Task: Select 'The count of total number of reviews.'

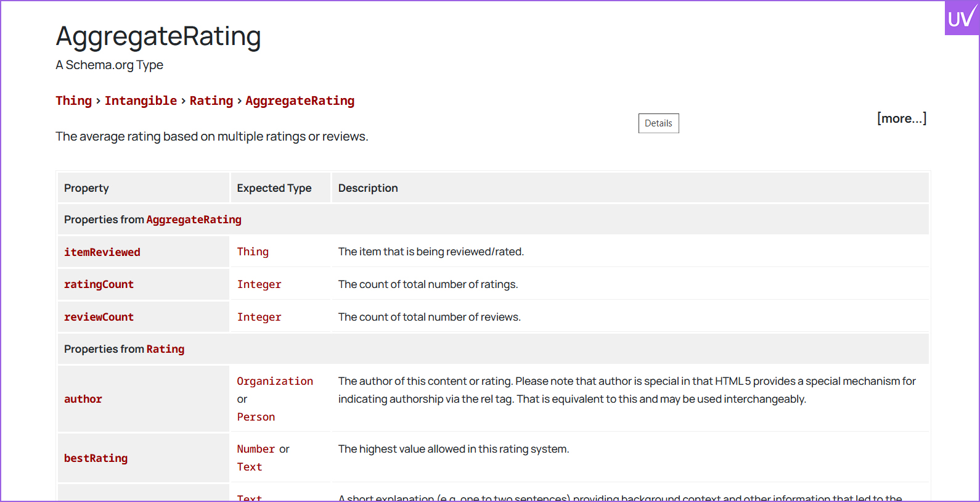Action: coord(430,317)
